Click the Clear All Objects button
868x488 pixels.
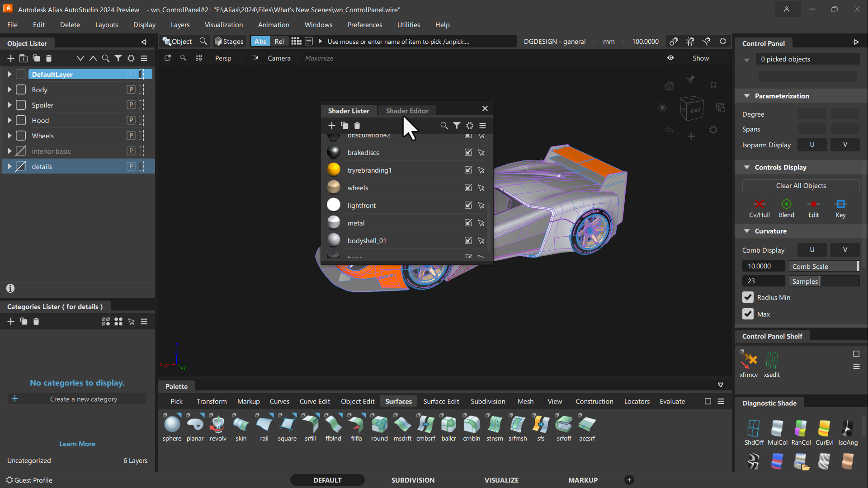click(x=801, y=185)
